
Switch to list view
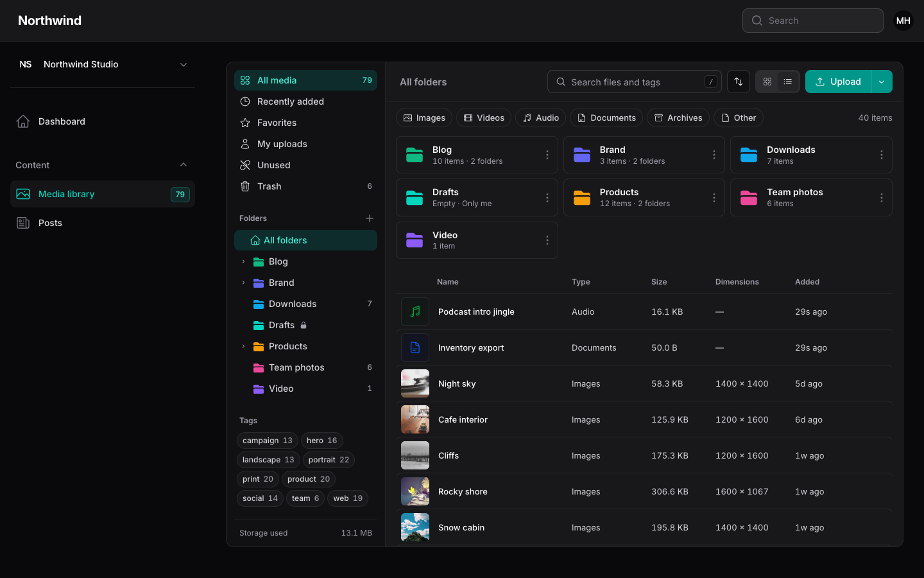pyautogui.click(x=788, y=82)
